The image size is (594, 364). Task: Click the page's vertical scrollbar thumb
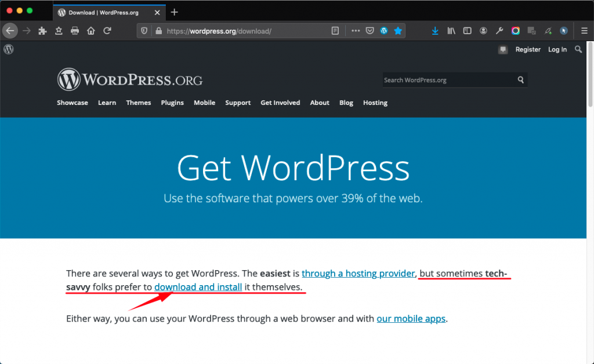pyautogui.click(x=590, y=74)
